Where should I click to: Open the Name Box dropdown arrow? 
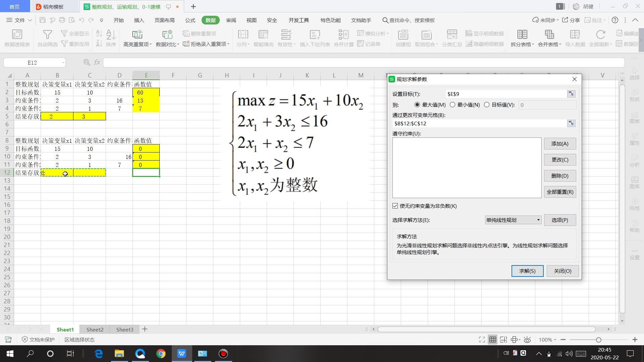pos(63,63)
